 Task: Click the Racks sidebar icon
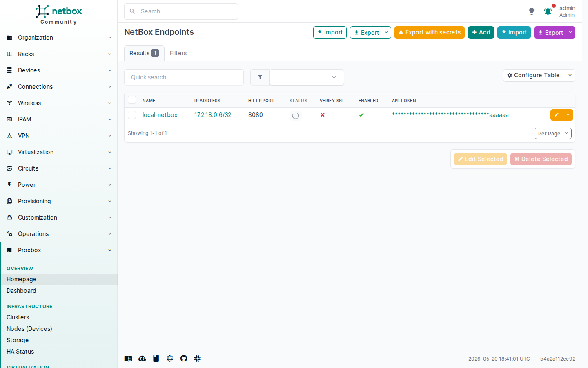[x=9, y=54]
